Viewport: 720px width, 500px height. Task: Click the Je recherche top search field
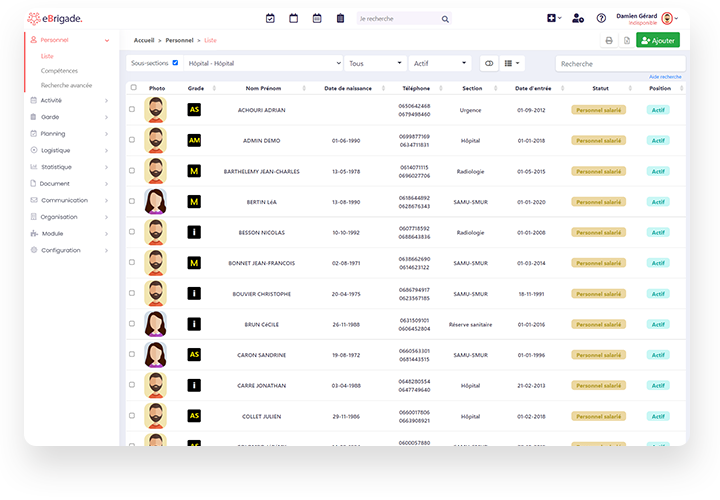[399, 19]
